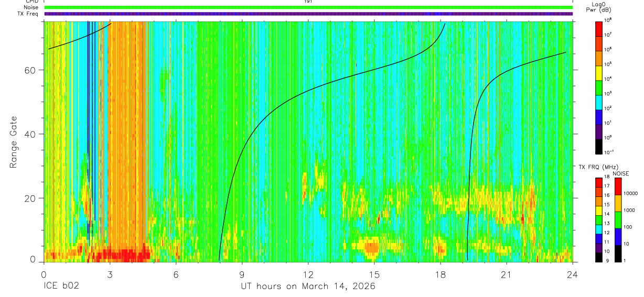
Task: Click the x-axis tick label "3"
Action: coord(110,274)
